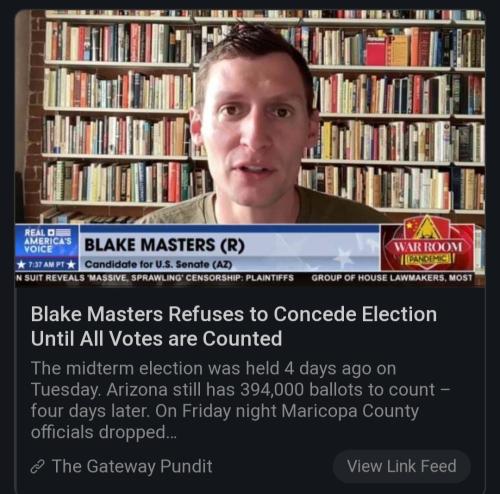Click the article summary about the midterm election
The width and height of the screenshot is (500, 494).
pos(240,400)
